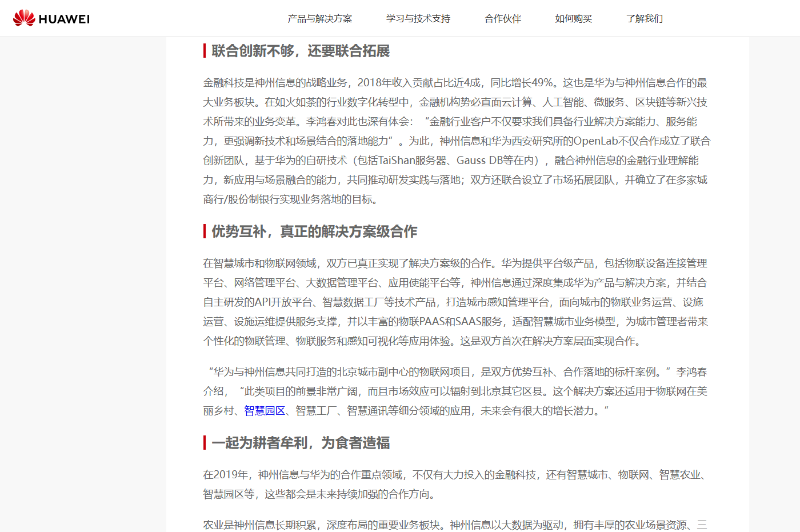Open the 产品与解决方案 menu
The width and height of the screenshot is (800, 532).
tap(320, 19)
